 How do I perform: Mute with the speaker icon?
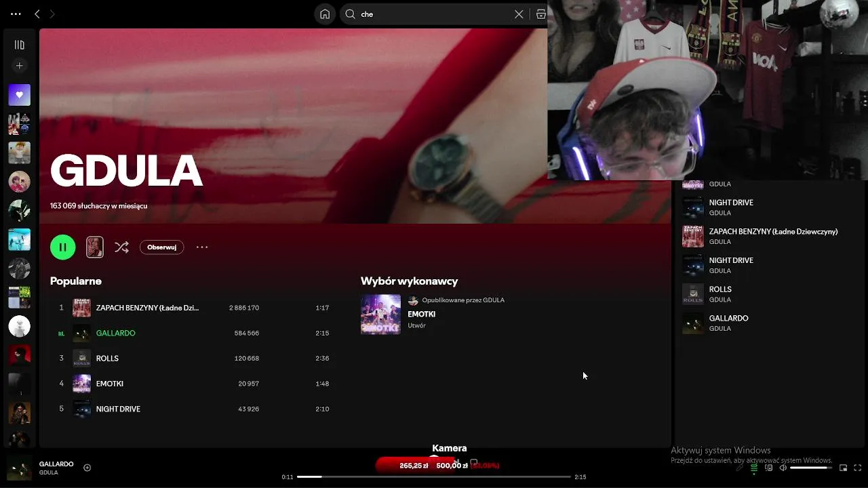[x=783, y=468]
